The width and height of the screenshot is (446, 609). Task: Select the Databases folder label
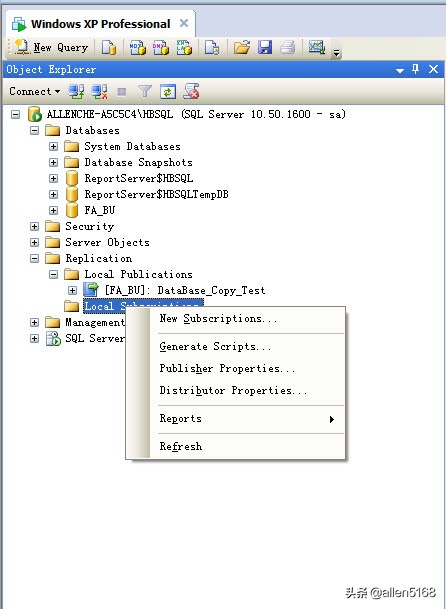[92, 130]
